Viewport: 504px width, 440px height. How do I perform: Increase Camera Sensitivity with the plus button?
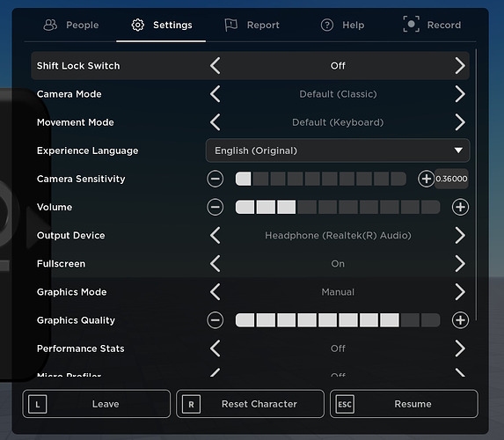(427, 179)
